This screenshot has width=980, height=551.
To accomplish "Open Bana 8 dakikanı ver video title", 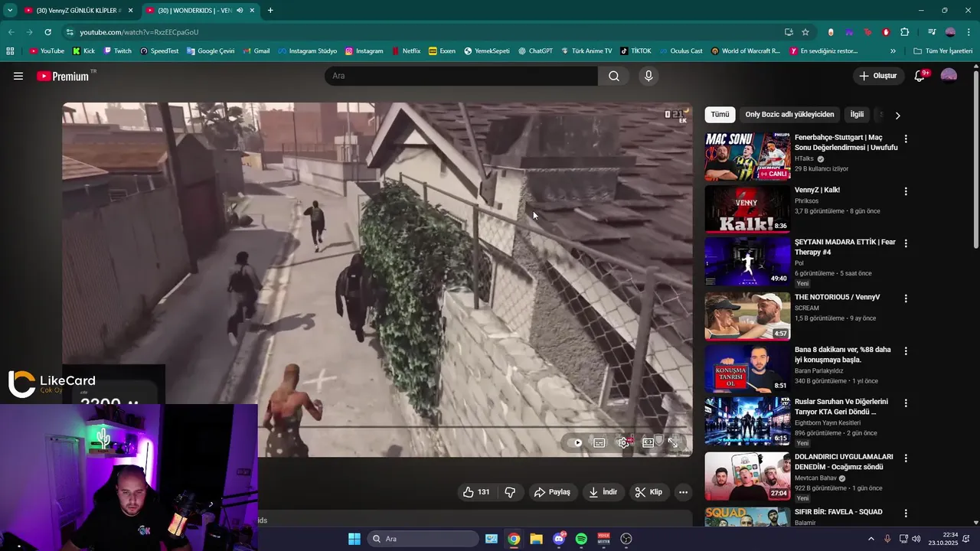I will [x=842, y=354].
